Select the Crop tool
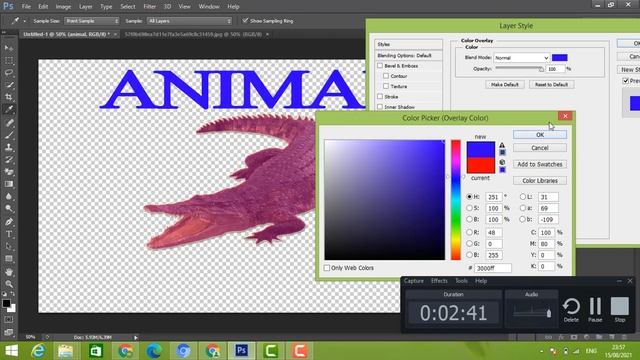This screenshot has width=640, height=360. (9, 97)
